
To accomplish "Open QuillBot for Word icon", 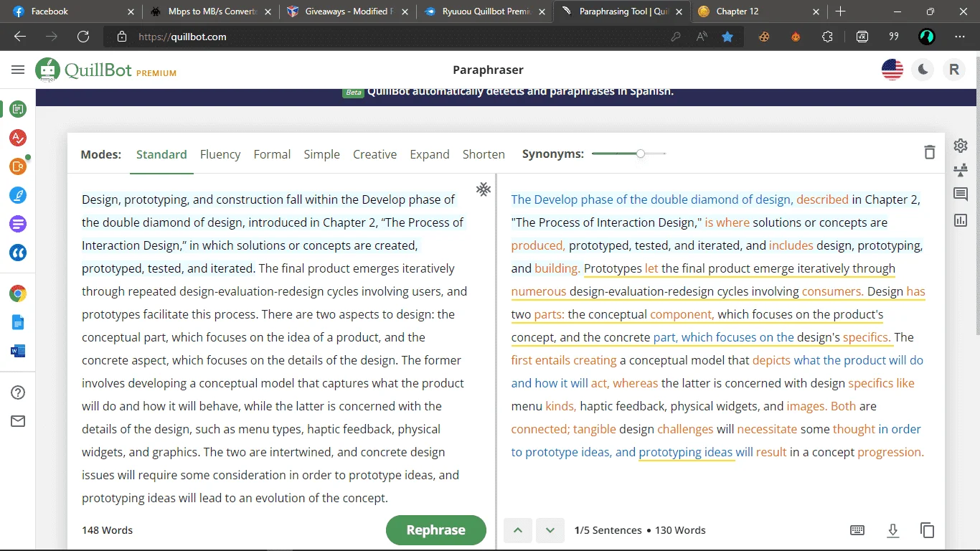I will point(19,351).
